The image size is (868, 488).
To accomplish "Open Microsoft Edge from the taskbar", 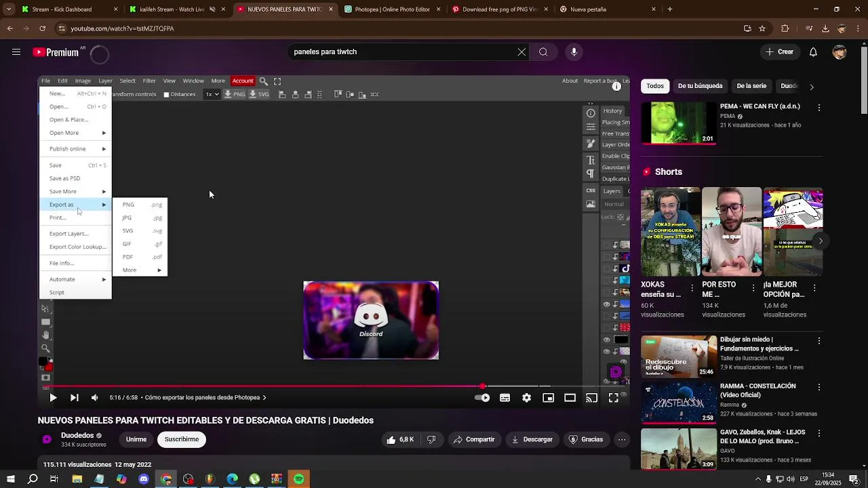I will (233, 479).
